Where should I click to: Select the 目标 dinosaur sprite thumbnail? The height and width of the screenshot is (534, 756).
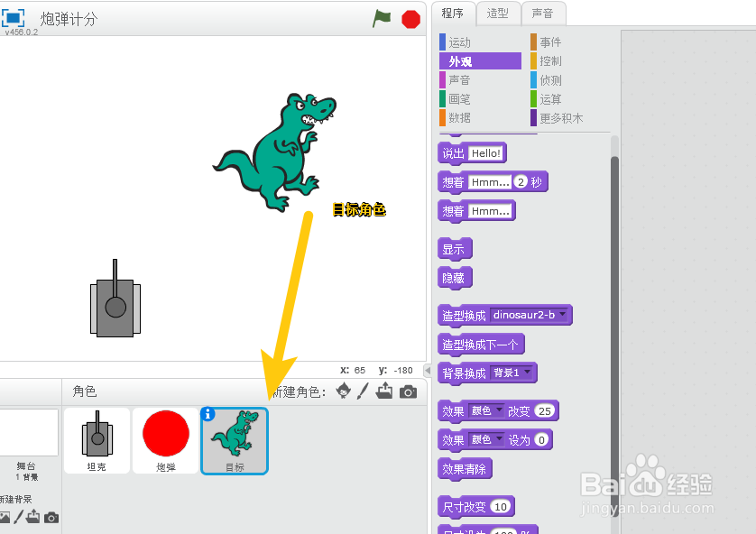[x=235, y=441]
